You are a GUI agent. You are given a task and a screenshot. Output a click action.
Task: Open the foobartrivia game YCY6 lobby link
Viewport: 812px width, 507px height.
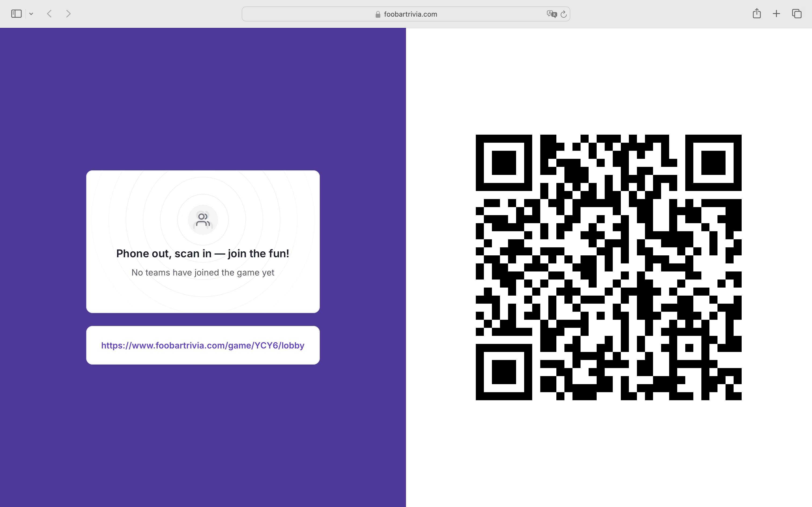[x=203, y=346]
